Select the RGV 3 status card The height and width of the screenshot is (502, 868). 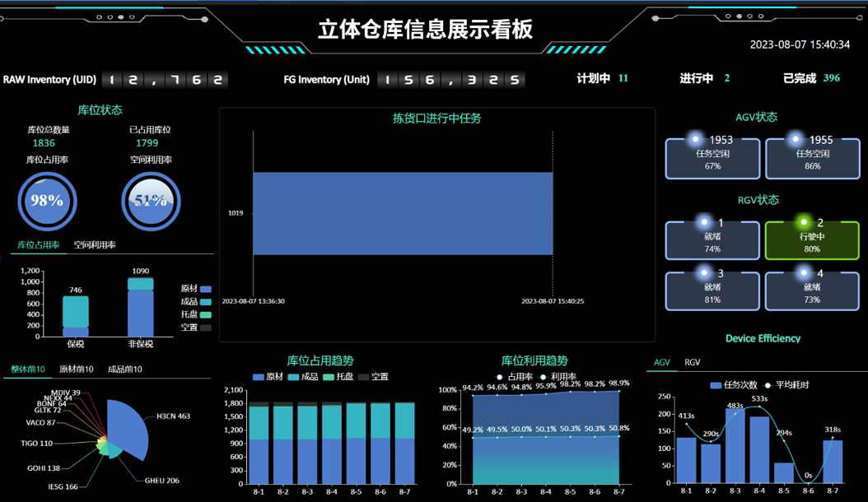712,290
